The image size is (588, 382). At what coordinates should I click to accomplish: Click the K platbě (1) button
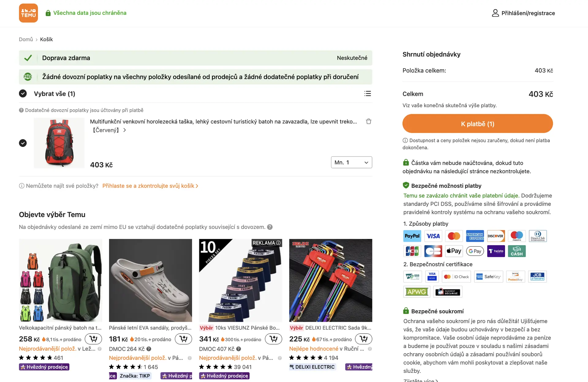pyautogui.click(x=477, y=124)
